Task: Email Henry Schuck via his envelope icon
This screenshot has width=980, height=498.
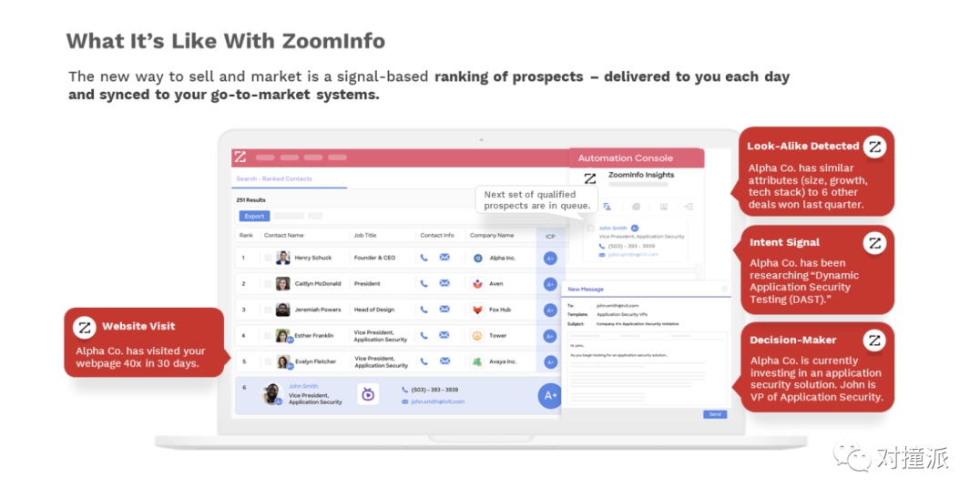Action: click(x=444, y=258)
